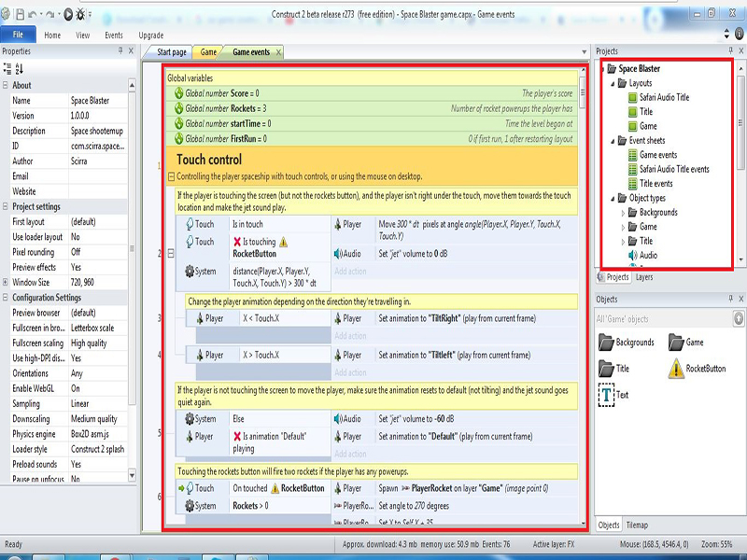This screenshot has width=747, height=560.
Task: Click the globe icon of startTime variable
Action: click(x=179, y=123)
